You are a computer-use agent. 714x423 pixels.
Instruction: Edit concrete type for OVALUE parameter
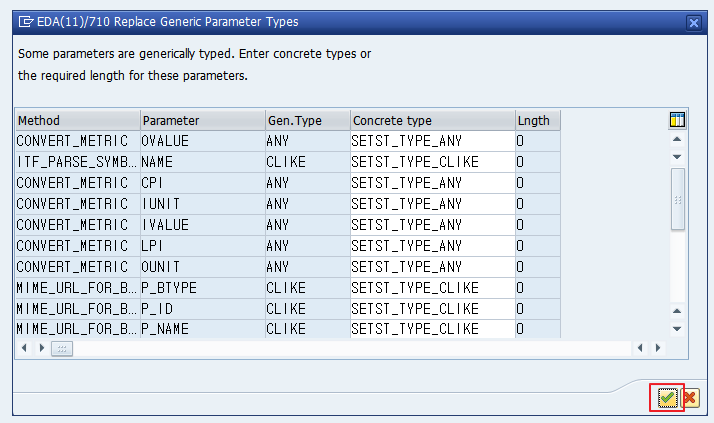point(433,141)
